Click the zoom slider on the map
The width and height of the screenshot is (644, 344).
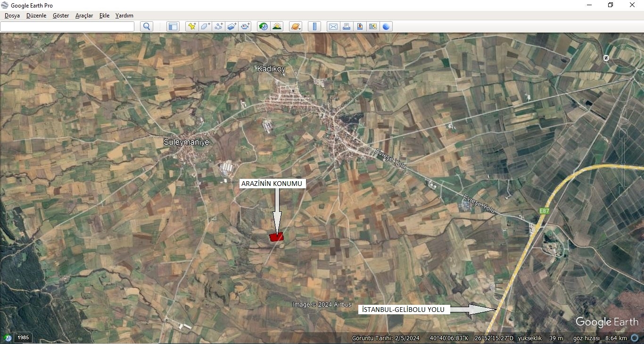[623, 160]
